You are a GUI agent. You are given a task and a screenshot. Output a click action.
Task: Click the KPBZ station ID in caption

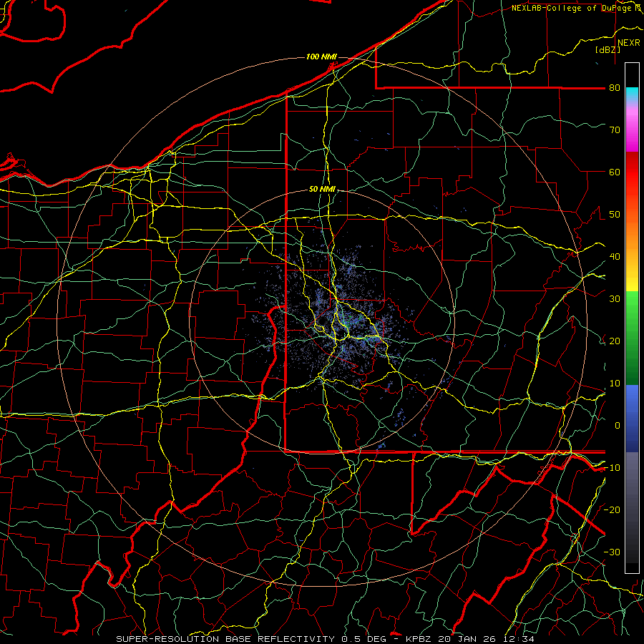point(419,639)
